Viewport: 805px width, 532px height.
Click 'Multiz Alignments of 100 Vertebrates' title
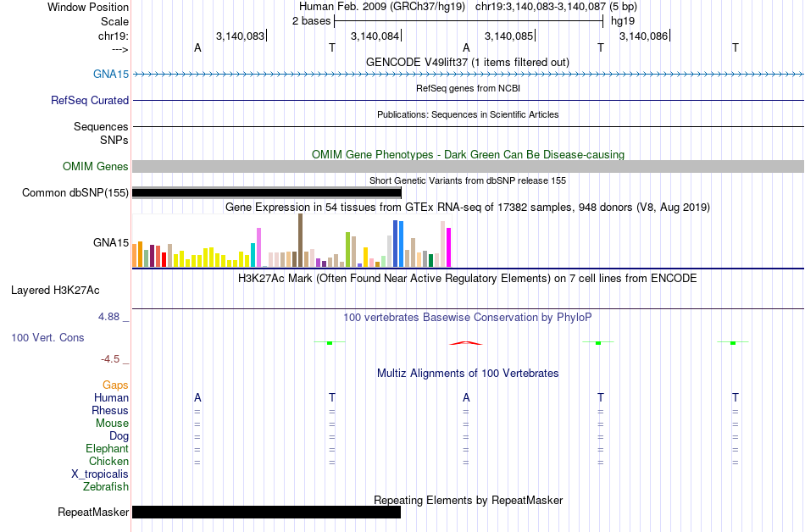tap(468, 373)
